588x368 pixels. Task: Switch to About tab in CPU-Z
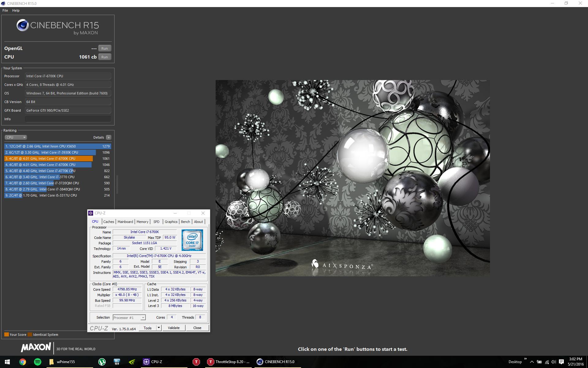pos(198,222)
